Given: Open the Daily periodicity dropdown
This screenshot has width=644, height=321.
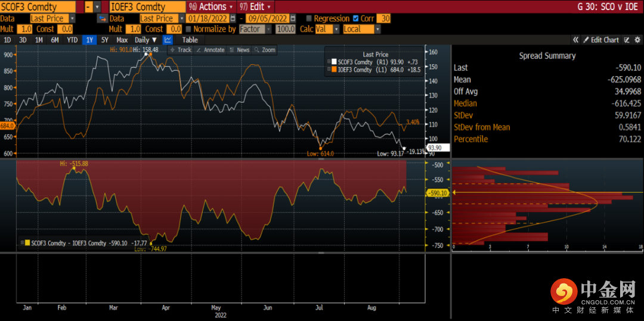Looking at the screenshot, I should tap(146, 40).
